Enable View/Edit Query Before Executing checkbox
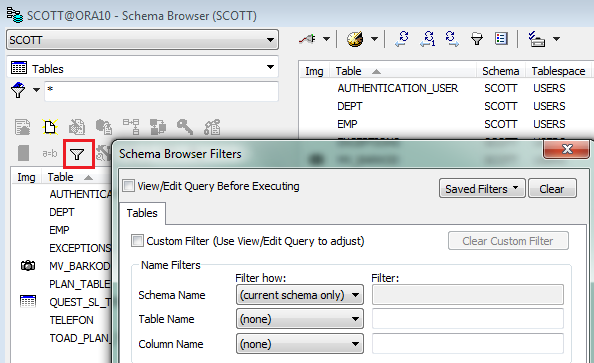594x363 pixels. [128, 186]
